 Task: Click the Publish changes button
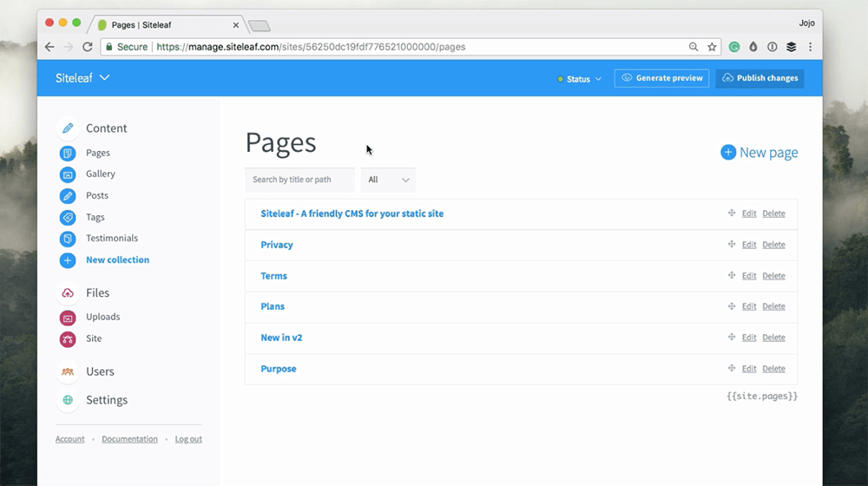coord(759,78)
